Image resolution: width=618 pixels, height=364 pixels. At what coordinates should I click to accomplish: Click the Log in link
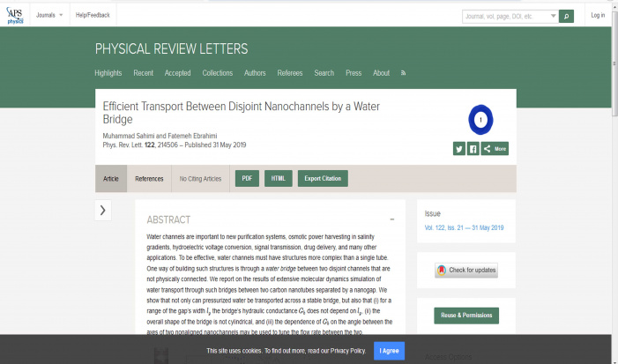coord(598,15)
